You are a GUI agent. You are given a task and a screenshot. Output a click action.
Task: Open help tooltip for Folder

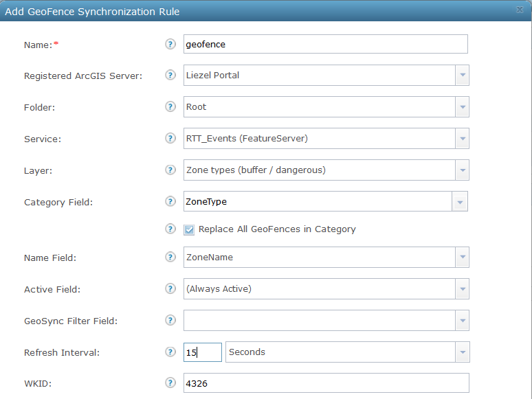170,106
